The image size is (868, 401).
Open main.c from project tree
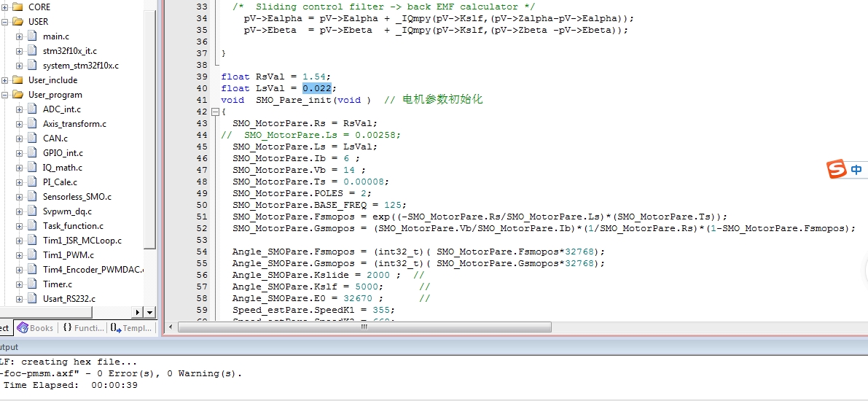pyautogui.click(x=56, y=36)
